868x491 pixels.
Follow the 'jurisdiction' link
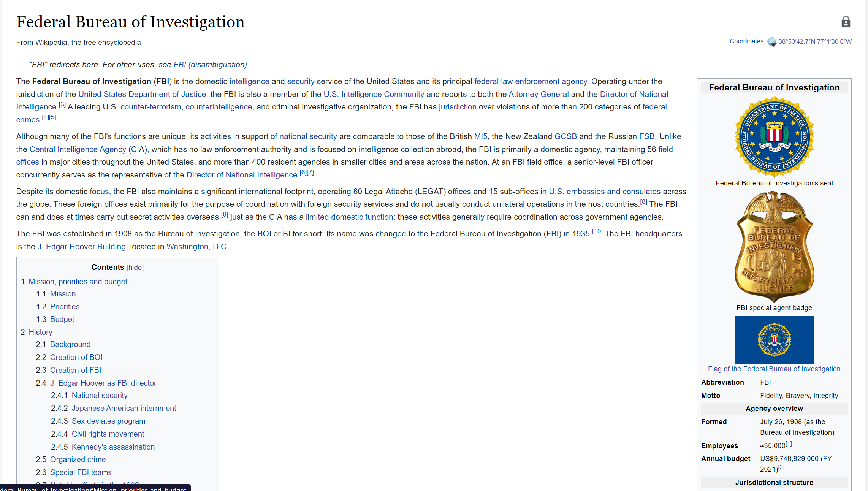pyautogui.click(x=458, y=107)
